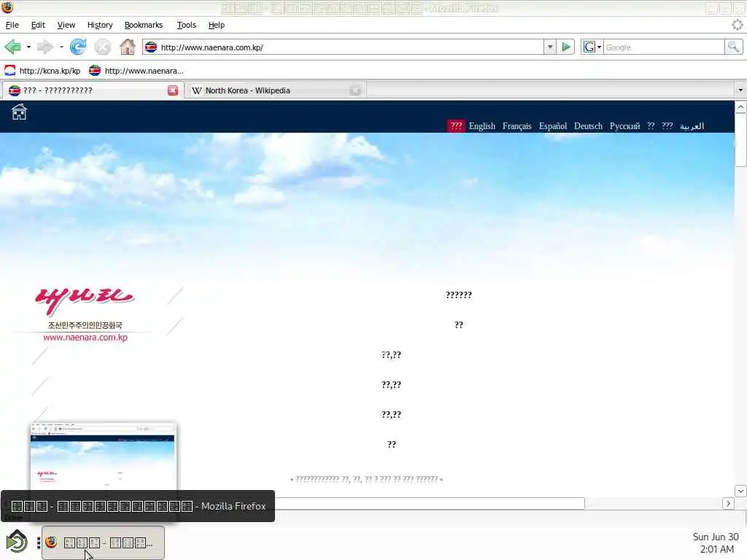Click the white house icon in the page header

pos(19,112)
